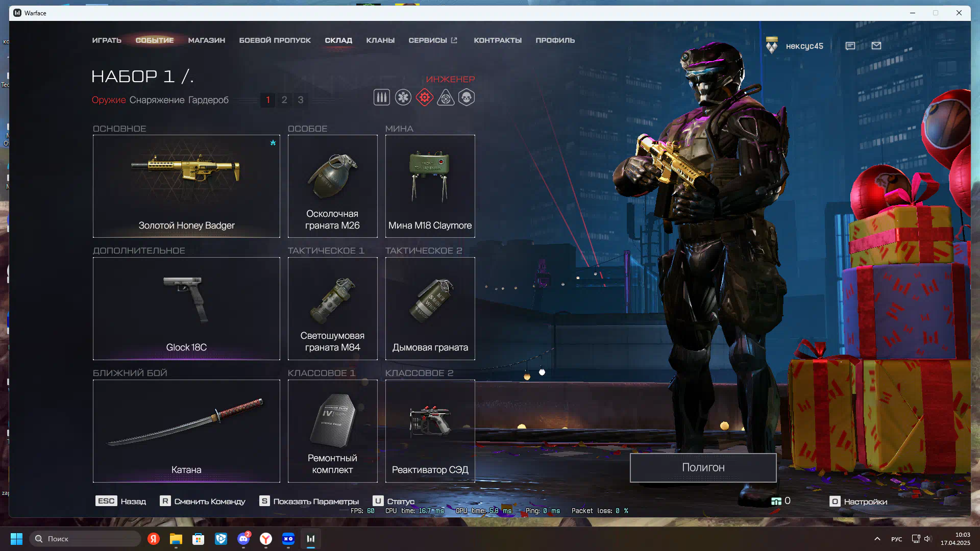The height and width of the screenshot is (551, 980).
Task: Open the Золотой Honey Badger primary slot
Action: (186, 186)
